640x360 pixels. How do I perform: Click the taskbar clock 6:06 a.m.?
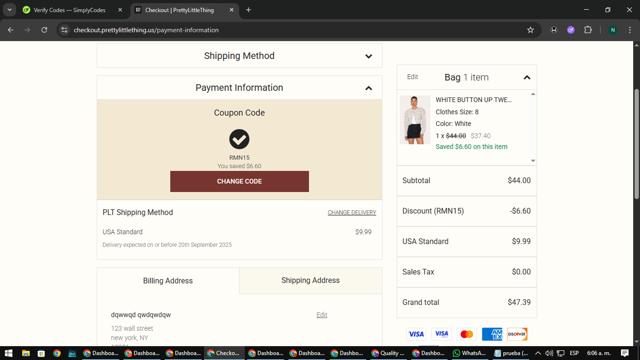599,353
